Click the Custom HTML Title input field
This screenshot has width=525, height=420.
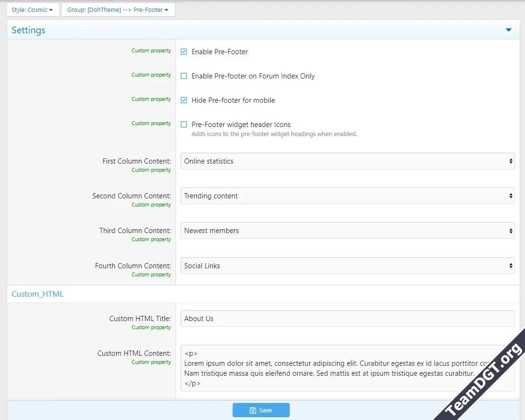tap(347, 319)
